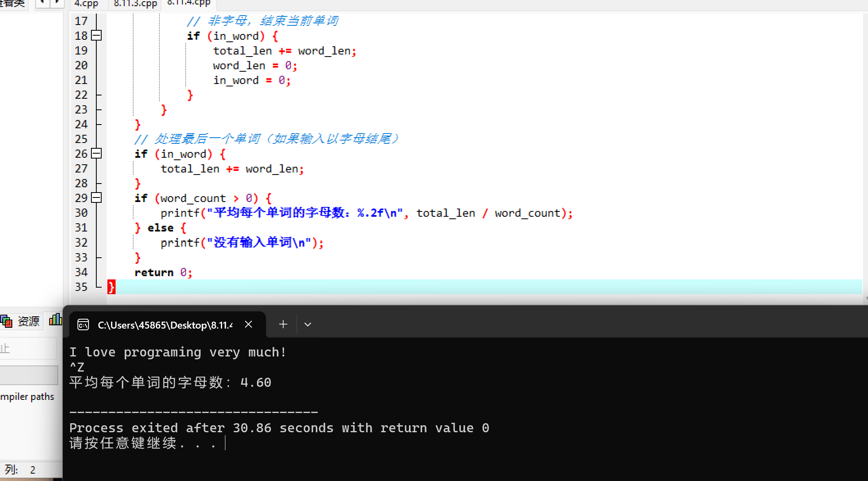
Task: Open the bar chart compile log tab
Action: (55, 320)
